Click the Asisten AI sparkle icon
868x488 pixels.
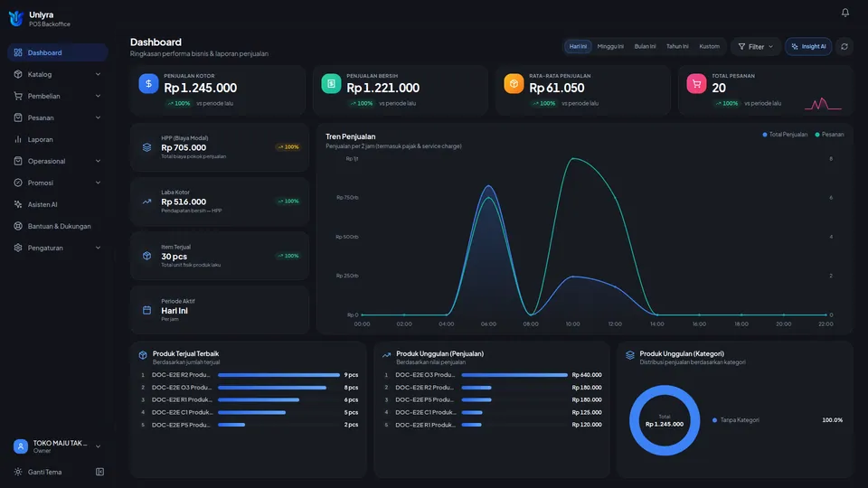click(18, 204)
